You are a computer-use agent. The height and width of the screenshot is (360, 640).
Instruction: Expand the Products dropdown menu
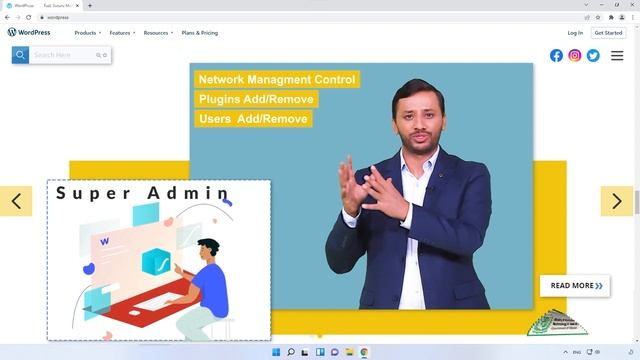[88, 33]
